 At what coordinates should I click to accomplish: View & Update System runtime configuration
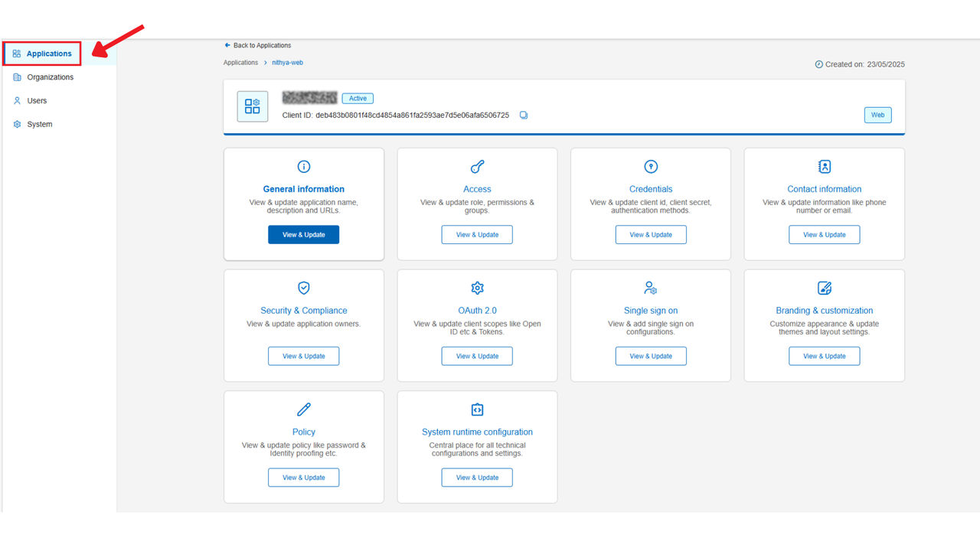click(477, 478)
